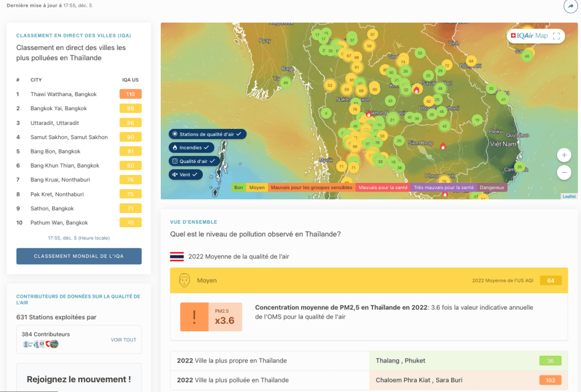The image size is (581, 392).
Task: Open Chaloem Phra Kiat, Sara Buri entry
Action: [419, 380]
